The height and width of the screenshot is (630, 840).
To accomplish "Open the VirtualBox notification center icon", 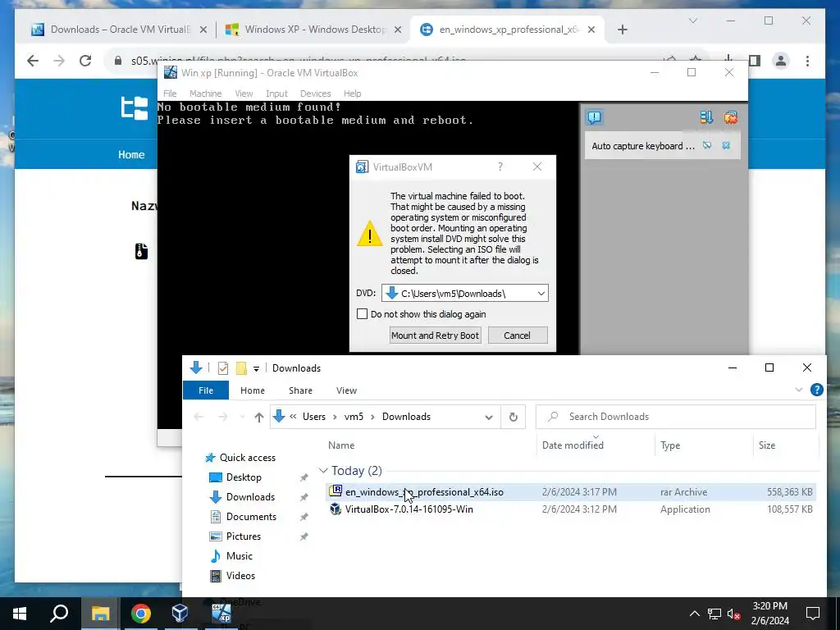I will (594, 117).
